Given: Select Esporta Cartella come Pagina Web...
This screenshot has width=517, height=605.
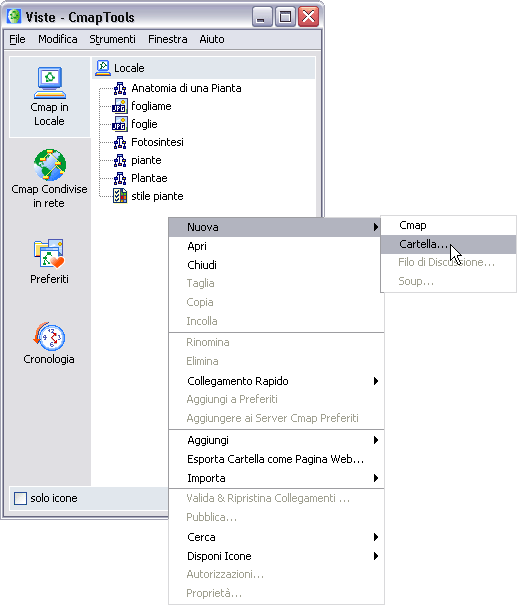Looking at the screenshot, I should point(276,459).
